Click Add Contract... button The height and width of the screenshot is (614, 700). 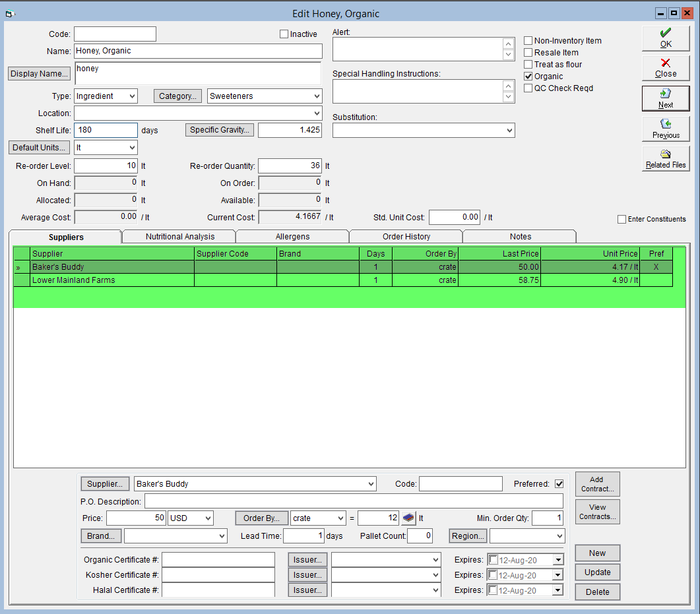(597, 484)
